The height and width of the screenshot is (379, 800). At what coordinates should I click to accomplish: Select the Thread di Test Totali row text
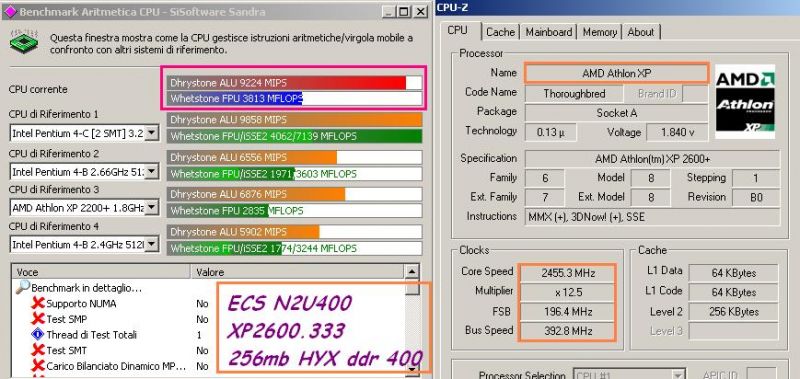91,335
